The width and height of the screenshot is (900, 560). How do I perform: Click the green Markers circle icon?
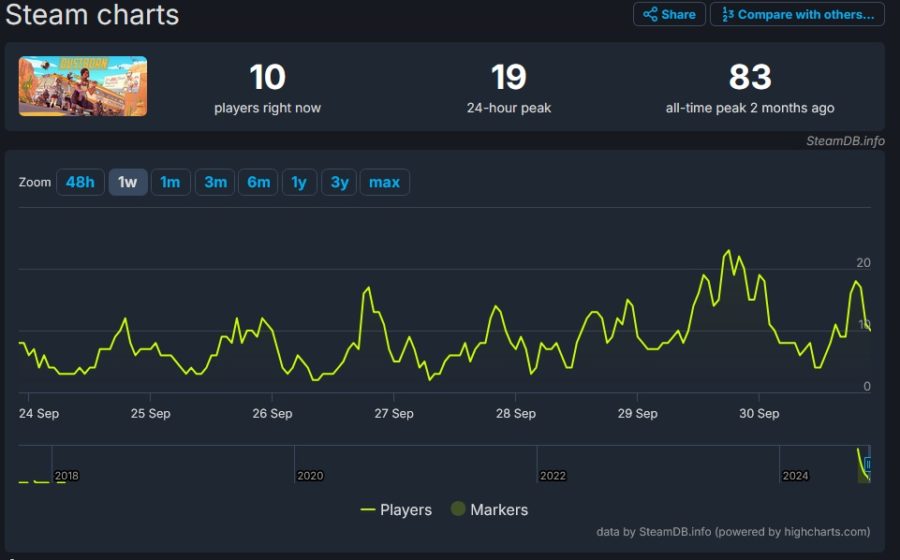(458, 508)
